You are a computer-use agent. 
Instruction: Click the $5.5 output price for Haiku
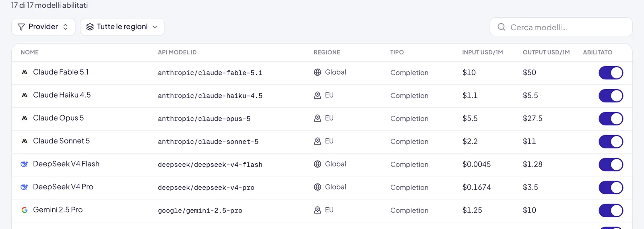click(x=530, y=96)
